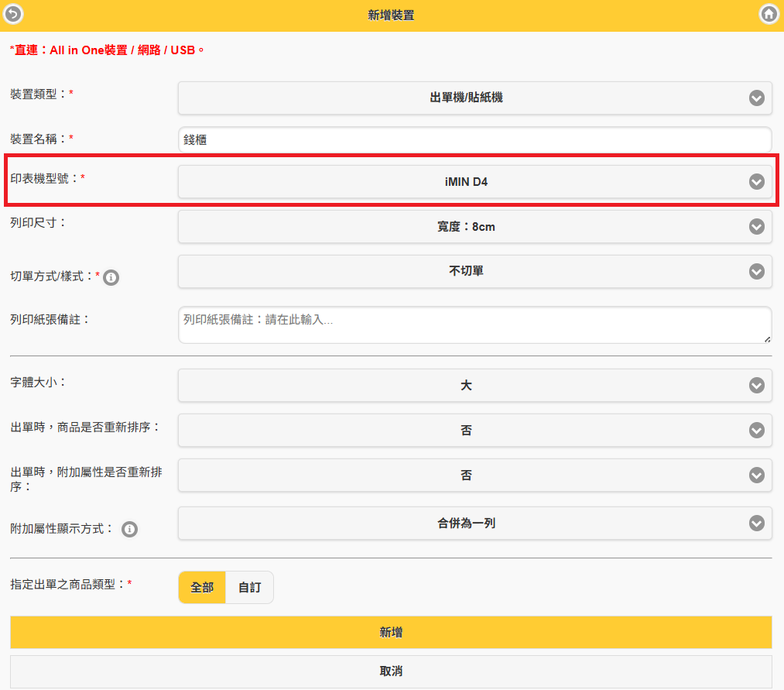Click chevron icon on 字體大小 dropdown
784x690 pixels.
(x=756, y=386)
